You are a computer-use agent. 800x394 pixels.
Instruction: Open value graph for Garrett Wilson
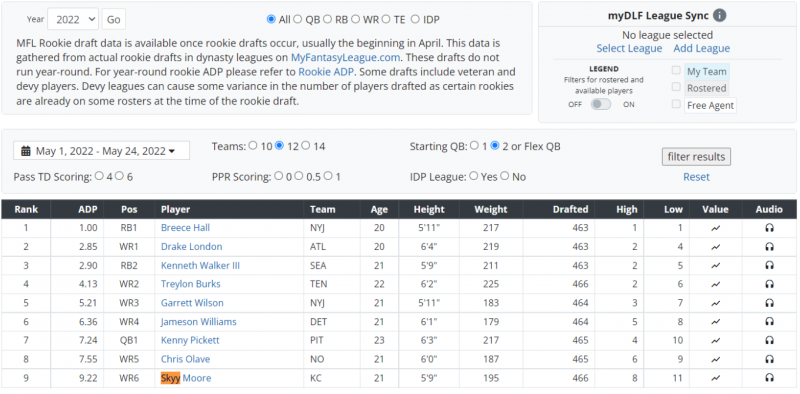click(715, 303)
